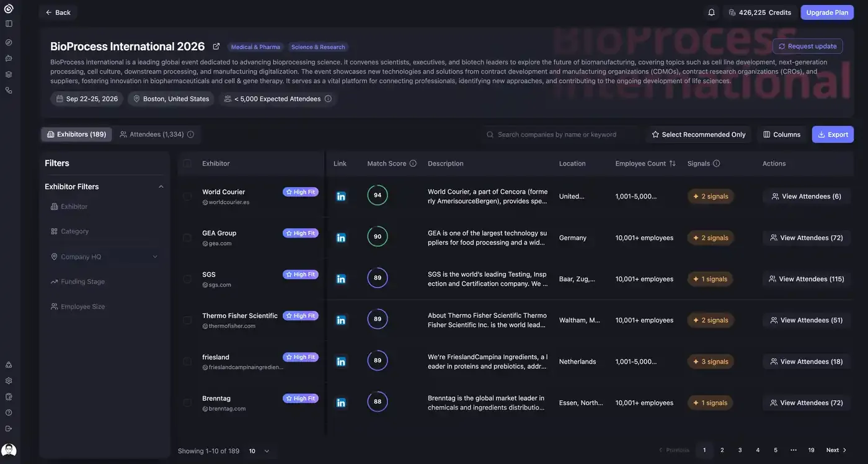Open GEA Group LinkedIn icon
Image resolution: width=868 pixels, height=464 pixels.
click(341, 238)
